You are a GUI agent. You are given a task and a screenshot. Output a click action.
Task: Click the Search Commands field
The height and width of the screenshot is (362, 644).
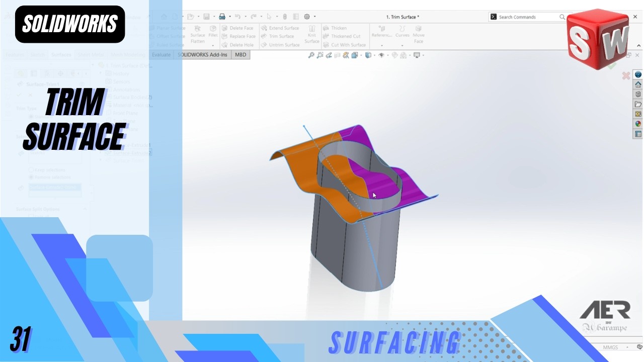click(x=528, y=17)
